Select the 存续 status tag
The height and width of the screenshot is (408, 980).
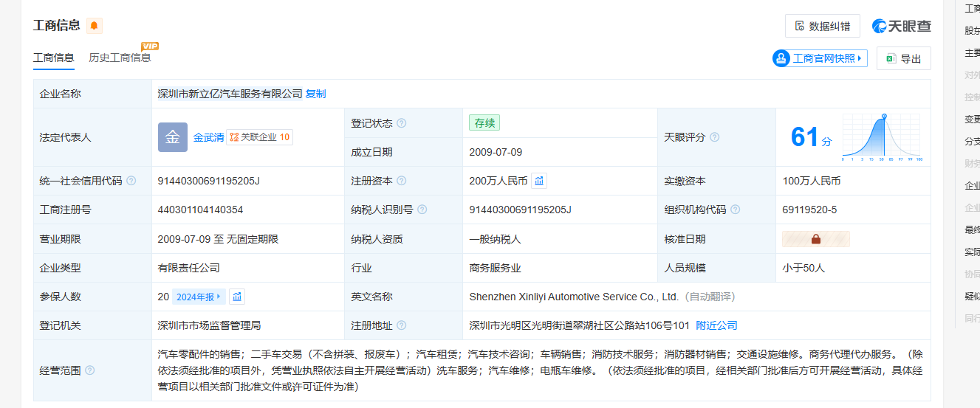(x=484, y=123)
